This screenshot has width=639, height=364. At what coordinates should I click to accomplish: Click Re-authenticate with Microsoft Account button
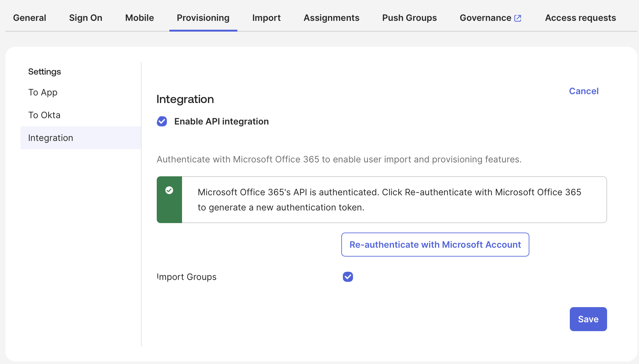tap(435, 245)
